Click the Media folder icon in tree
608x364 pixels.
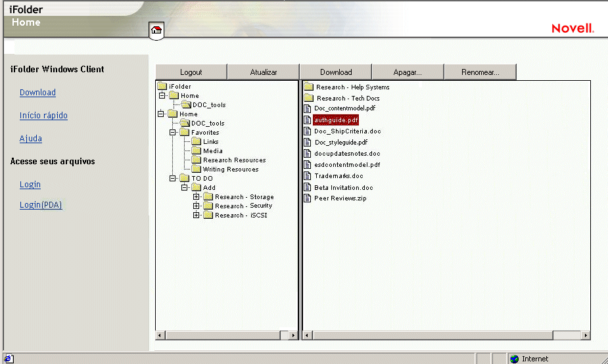pyautogui.click(x=197, y=150)
